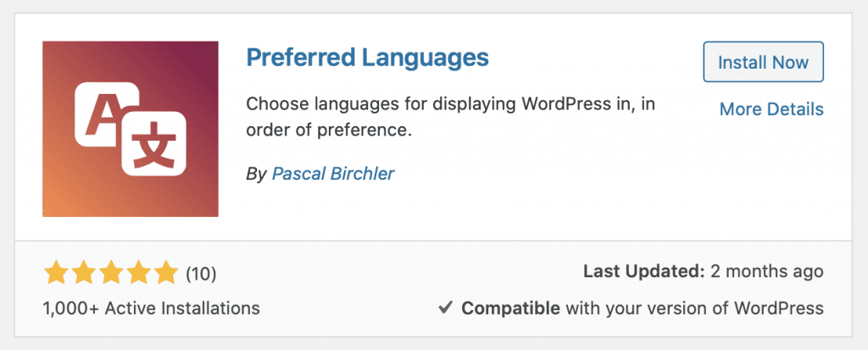This screenshot has height=350, width=868.
Task: Open the More Details link
Action: [771, 109]
